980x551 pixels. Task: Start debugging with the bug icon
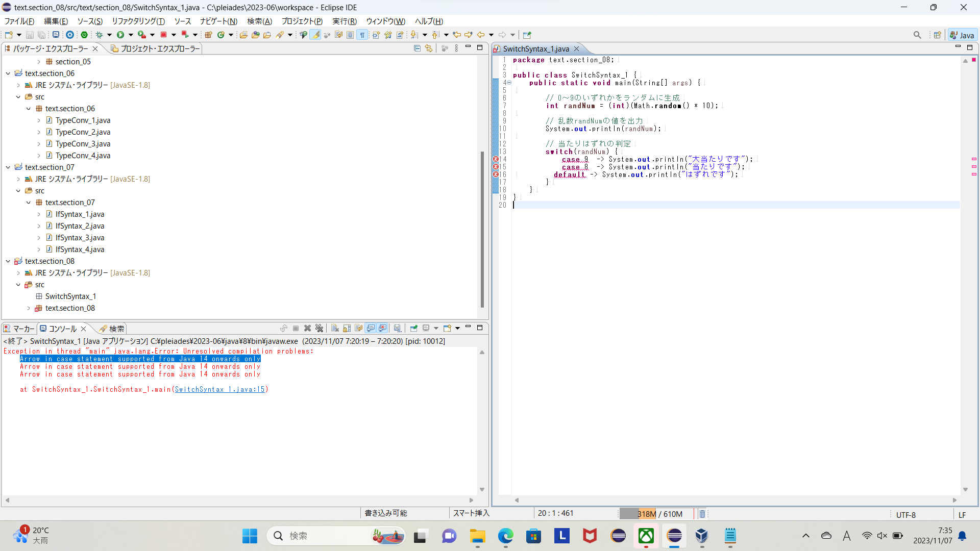tap(99, 35)
